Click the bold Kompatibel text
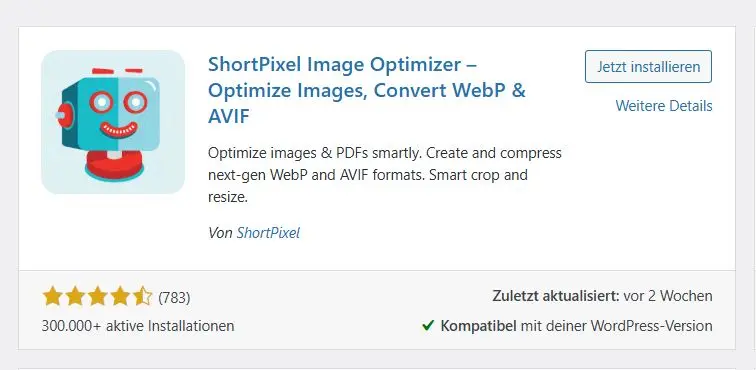The width and height of the screenshot is (756, 370). coord(479,326)
